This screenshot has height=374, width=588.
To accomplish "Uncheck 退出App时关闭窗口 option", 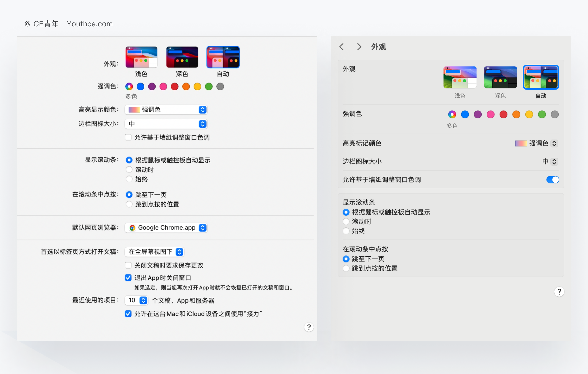I will (128, 278).
